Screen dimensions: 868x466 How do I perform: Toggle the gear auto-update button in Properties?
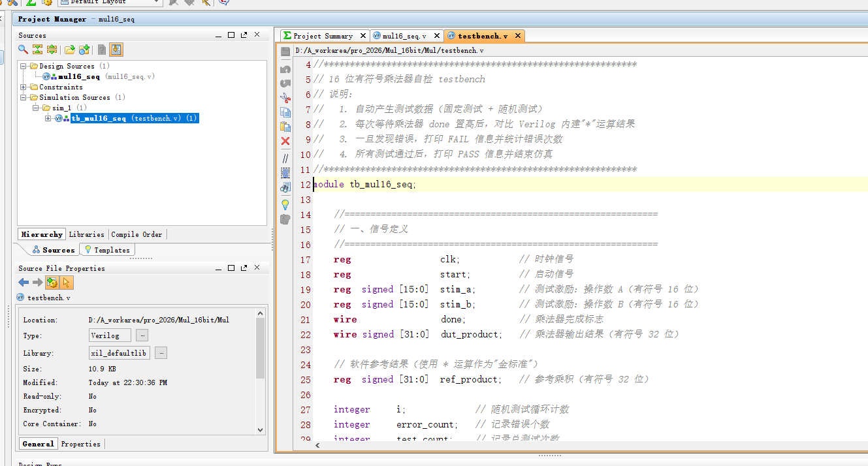pos(52,283)
